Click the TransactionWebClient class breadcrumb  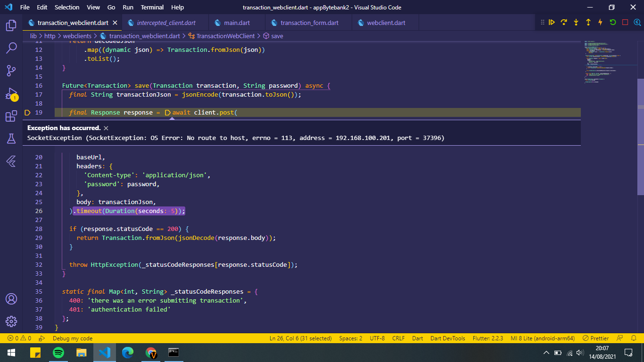point(221,36)
